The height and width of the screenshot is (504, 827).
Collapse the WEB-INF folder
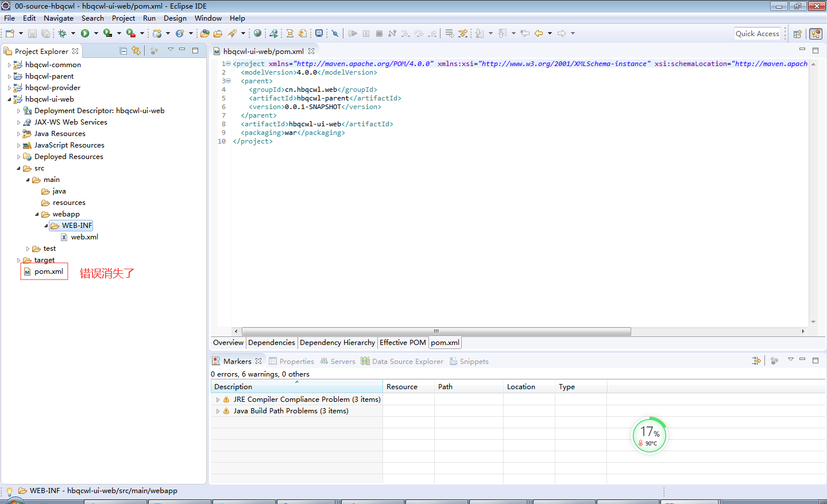tap(46, 226)
